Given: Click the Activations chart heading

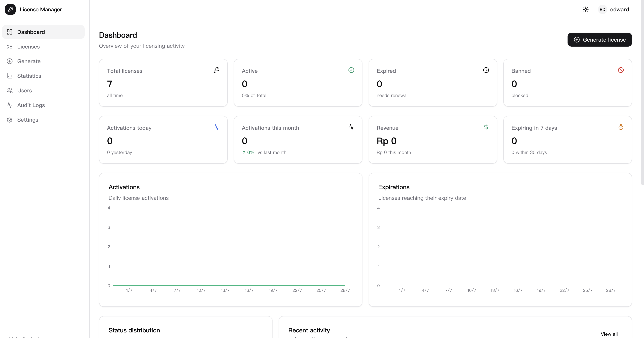Looking at the screenshot, I should 124,187.
